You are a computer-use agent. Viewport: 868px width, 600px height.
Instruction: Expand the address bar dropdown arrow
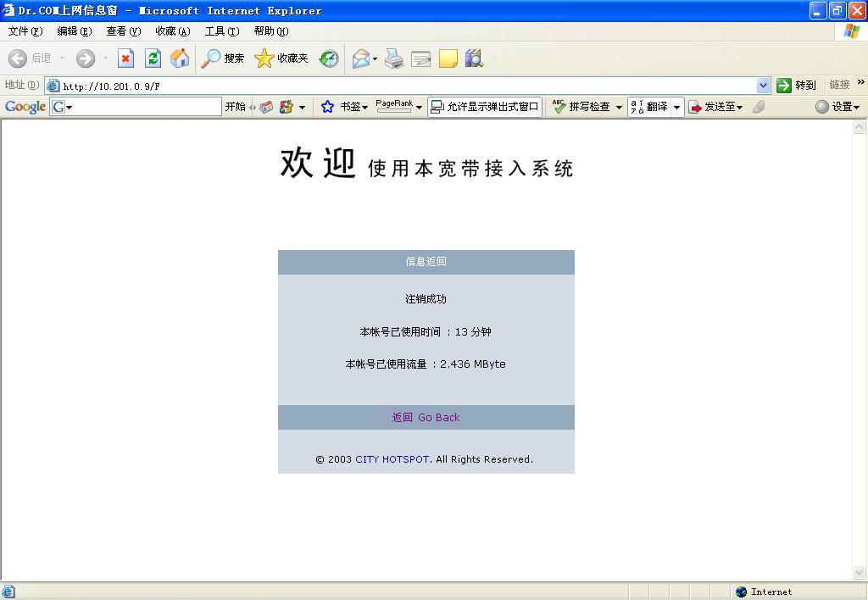tap(763, 86)
